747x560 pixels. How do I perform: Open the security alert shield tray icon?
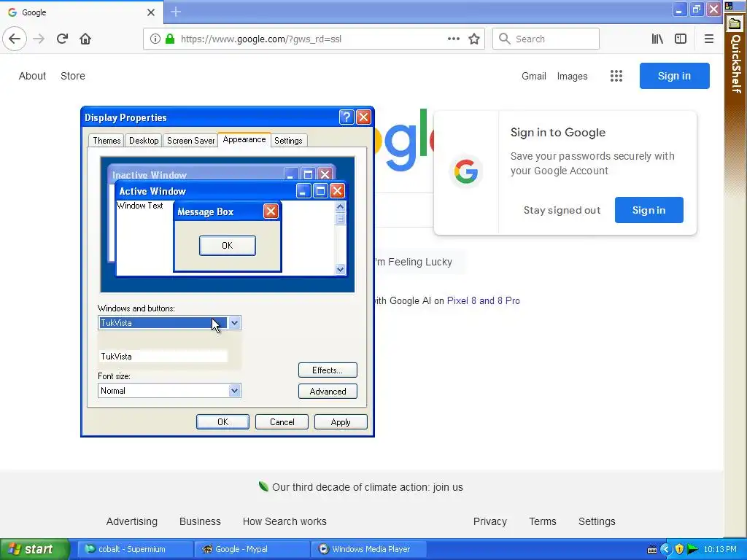[679, 549]
